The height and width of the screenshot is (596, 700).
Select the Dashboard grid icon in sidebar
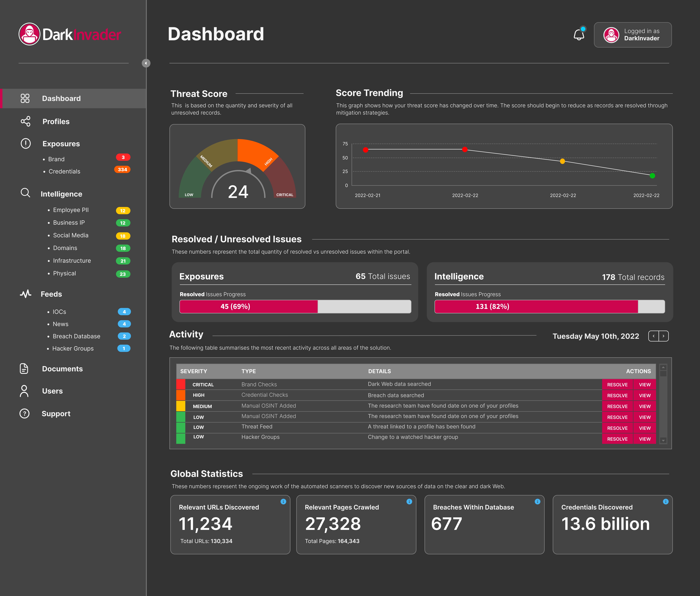pyautogui.click(x=25, y=98)
